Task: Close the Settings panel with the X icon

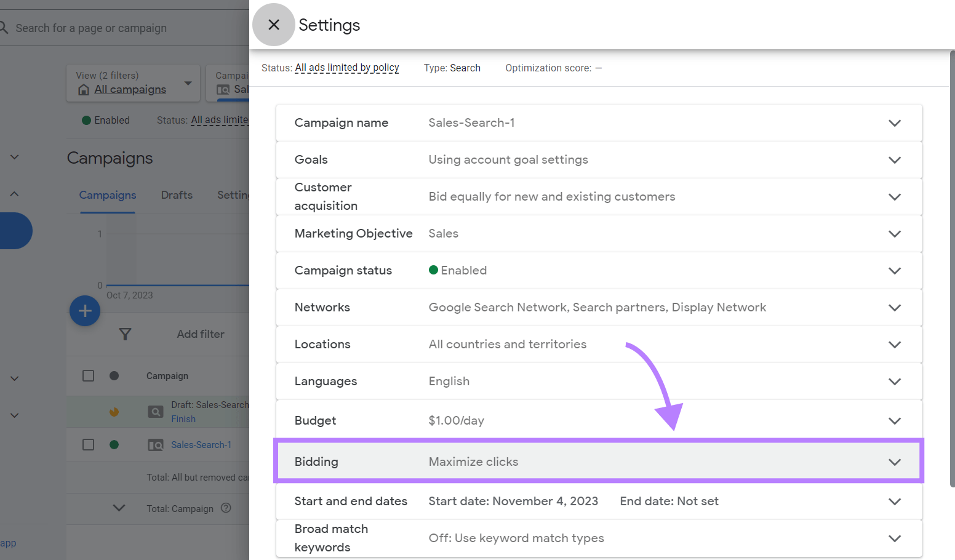Action: pyautogui.click(x=273, y=25)
